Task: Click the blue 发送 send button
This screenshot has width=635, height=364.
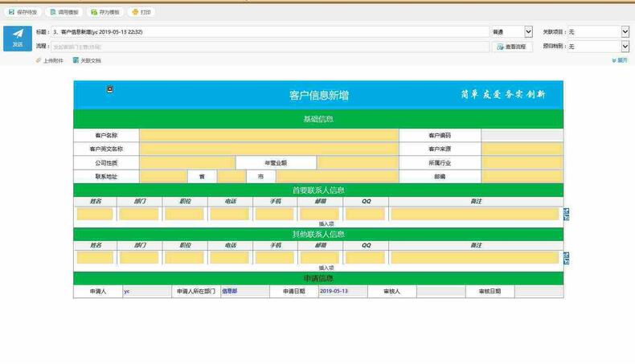Action: tap(18, 39)
